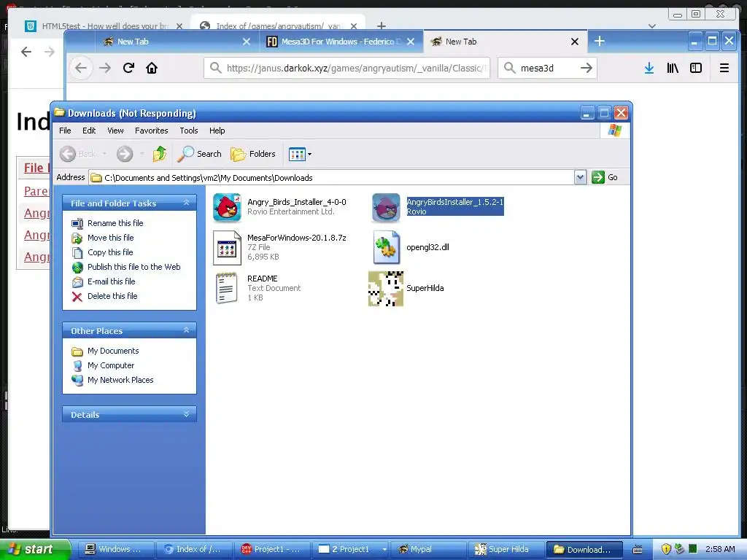The height and width of the screenshot is (560, 747).
Task: Open My Network Places link
Action: point(120,380)
